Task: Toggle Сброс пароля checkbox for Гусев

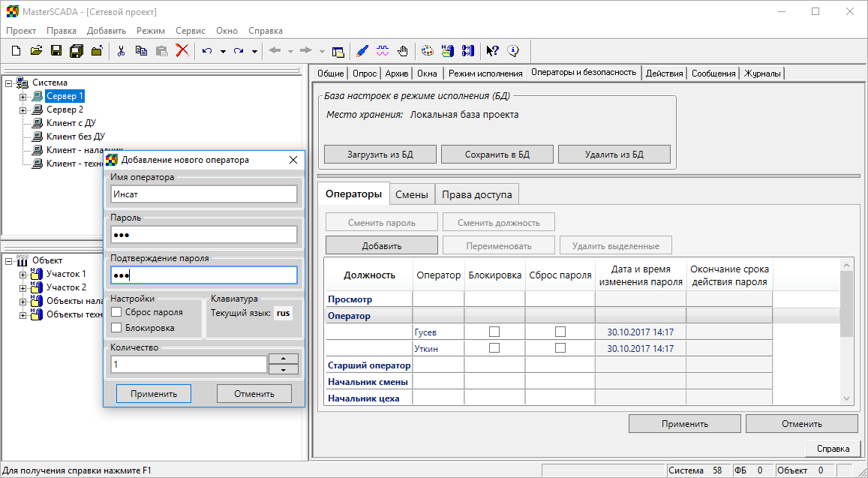Action: point(560,332)
